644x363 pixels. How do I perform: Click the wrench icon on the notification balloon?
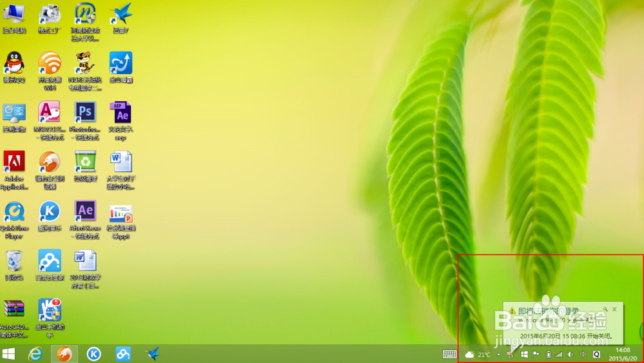(x=605, y=309)
